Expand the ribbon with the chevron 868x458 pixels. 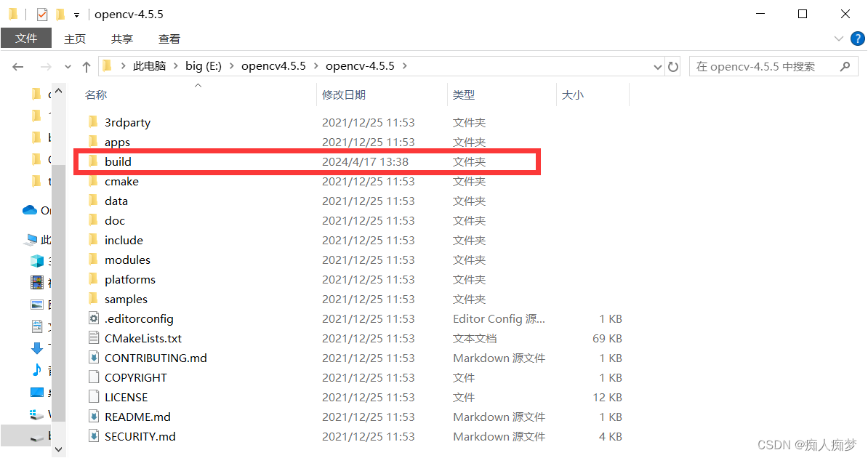839,39
